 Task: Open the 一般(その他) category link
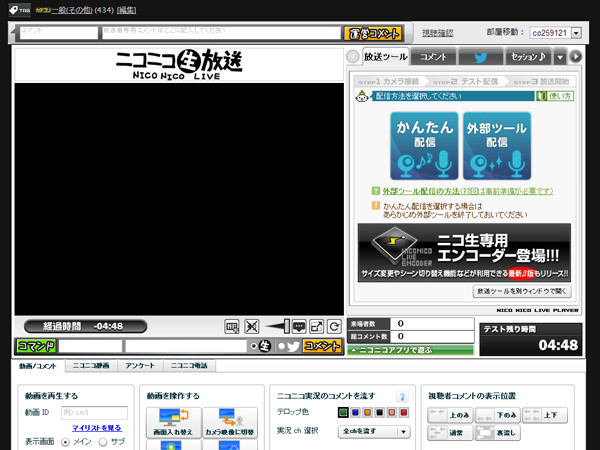pos(72,10)
